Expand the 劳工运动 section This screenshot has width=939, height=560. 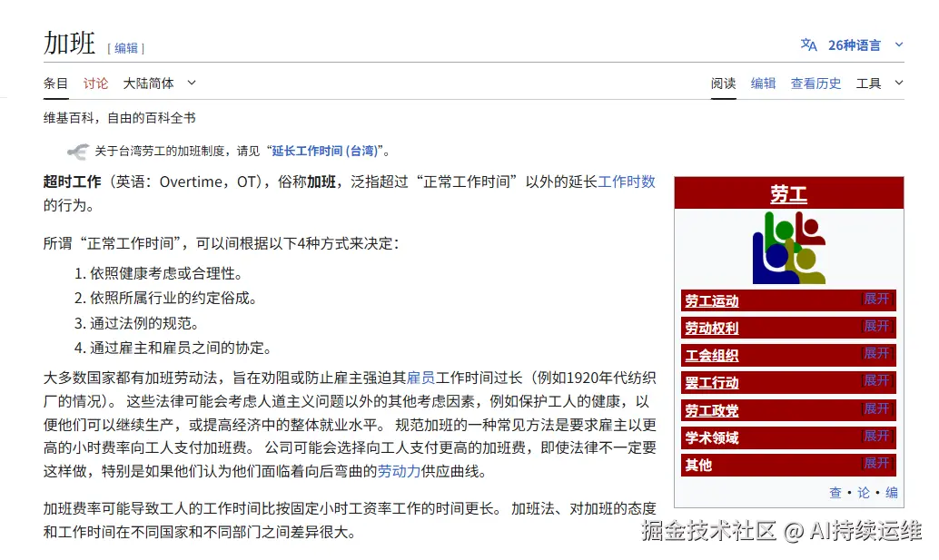(875, 300)
